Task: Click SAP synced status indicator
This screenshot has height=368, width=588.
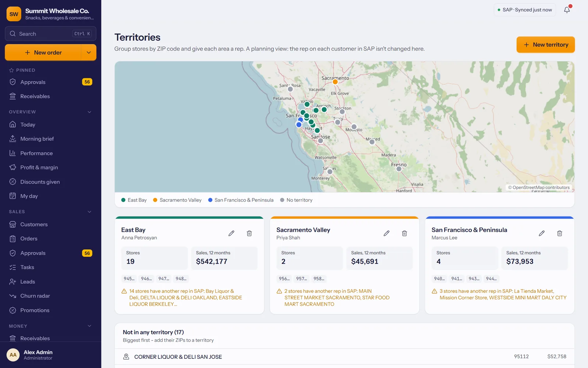Action: click(x=524, y=10)
